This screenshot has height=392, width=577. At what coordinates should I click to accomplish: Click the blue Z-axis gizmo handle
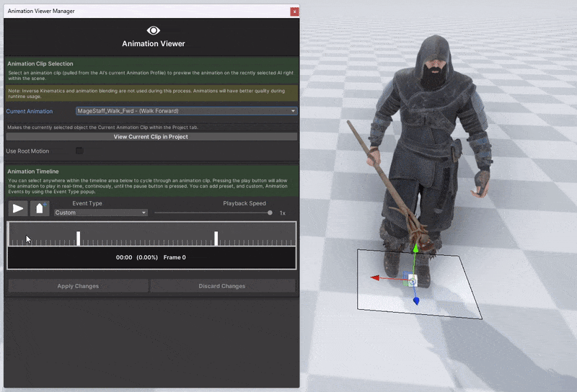[x=416, y=301]
